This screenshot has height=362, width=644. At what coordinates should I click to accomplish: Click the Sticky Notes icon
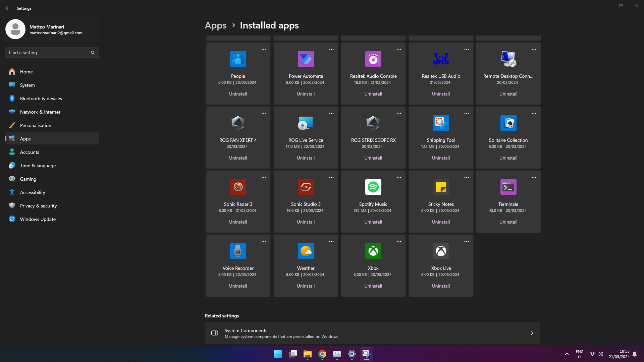coord(441,187)
